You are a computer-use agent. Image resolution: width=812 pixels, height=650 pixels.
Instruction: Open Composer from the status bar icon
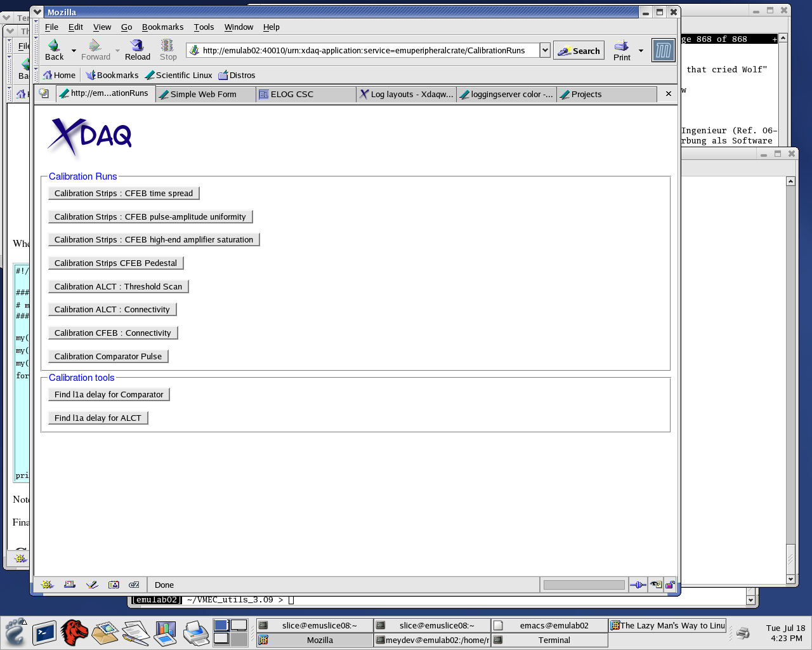pyautogui.click(x=92, y=585)
